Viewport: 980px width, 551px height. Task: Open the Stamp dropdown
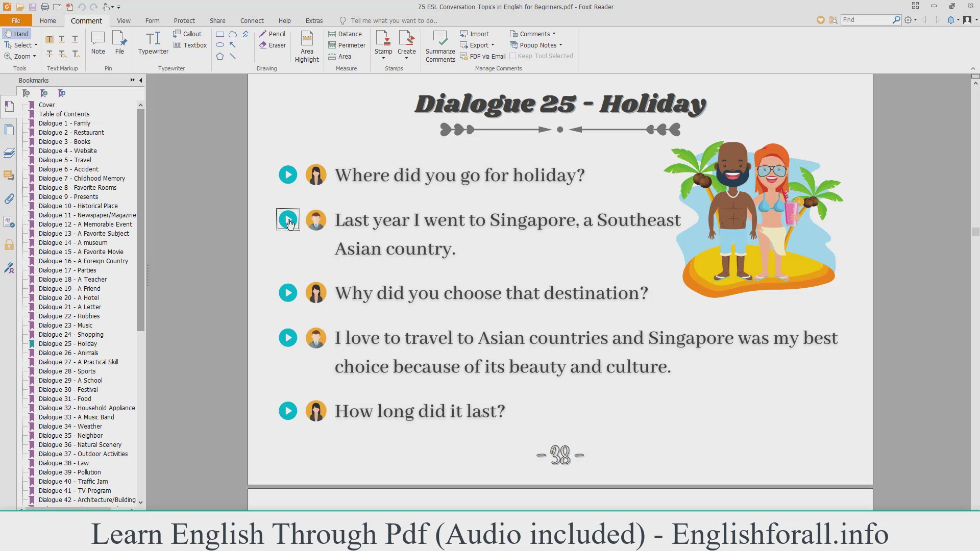[383, 57]
